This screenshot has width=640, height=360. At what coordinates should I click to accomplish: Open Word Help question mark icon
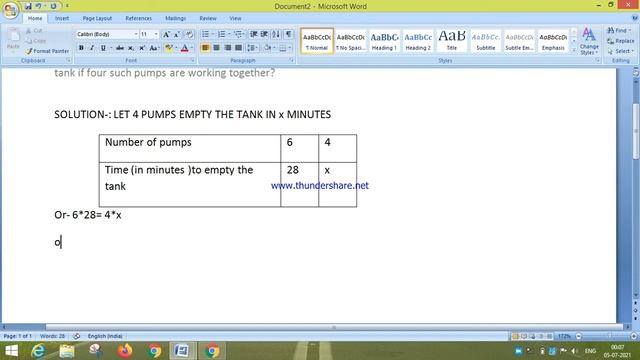click(635, 18)
